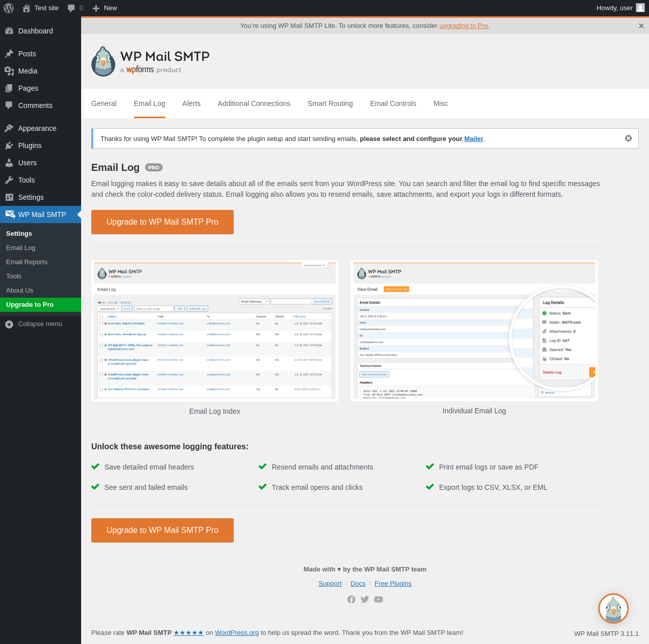This screenshot has width=649, height=644.
Task: Follow the 'upgrading to Pro' link
Action: coord(463,26)
